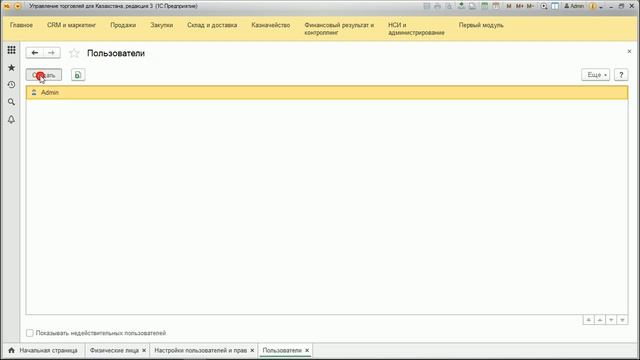
Task: Click the copy user document icon button
Action: click(78, 75)
